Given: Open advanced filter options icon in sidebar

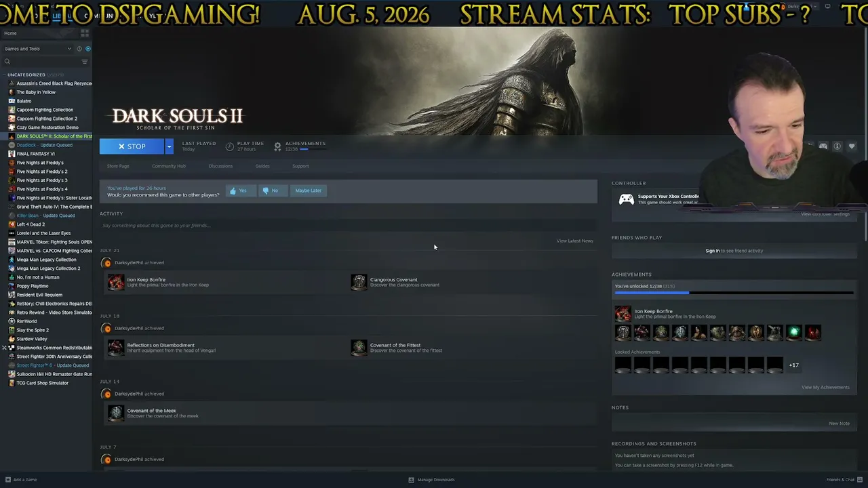Looking at the screenshot, I should pyautogui.click(x=85, y=62).
